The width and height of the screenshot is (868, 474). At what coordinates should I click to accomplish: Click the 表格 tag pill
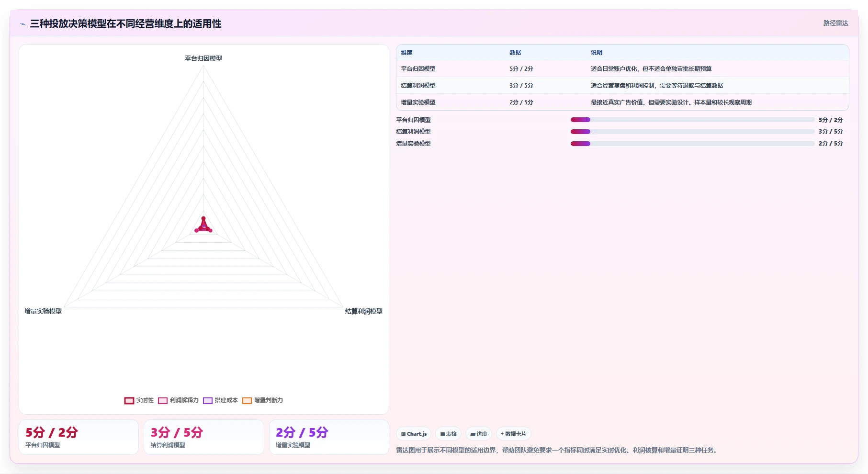(448, 434)
